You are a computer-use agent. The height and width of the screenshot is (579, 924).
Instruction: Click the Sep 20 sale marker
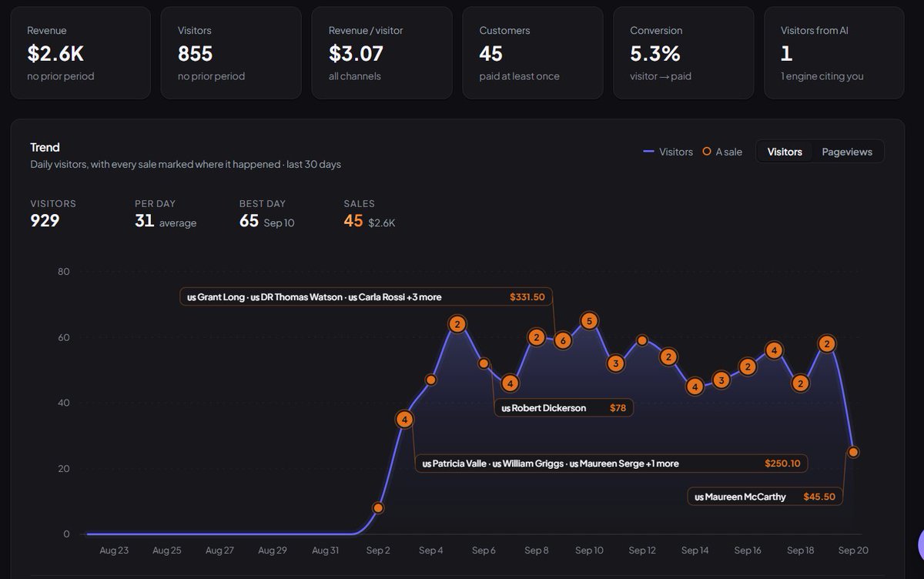[x=853, y=452]
